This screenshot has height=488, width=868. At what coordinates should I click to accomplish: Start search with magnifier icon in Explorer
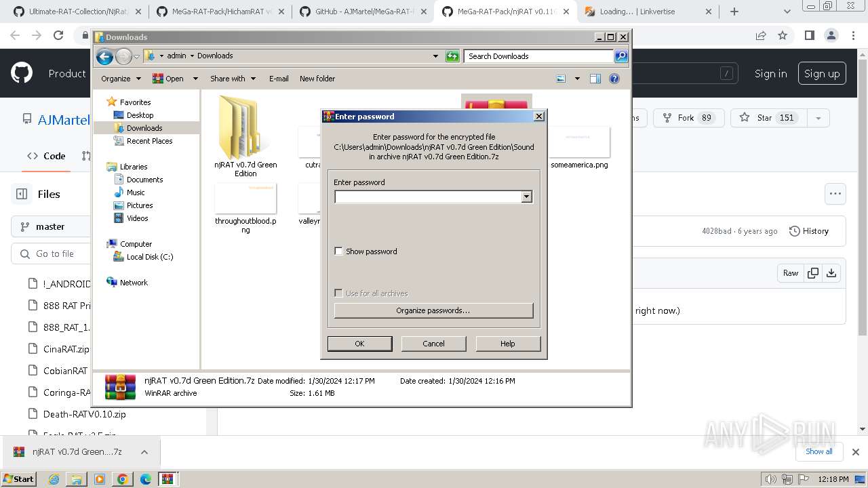pyautogui.click(x=621, y=56)
